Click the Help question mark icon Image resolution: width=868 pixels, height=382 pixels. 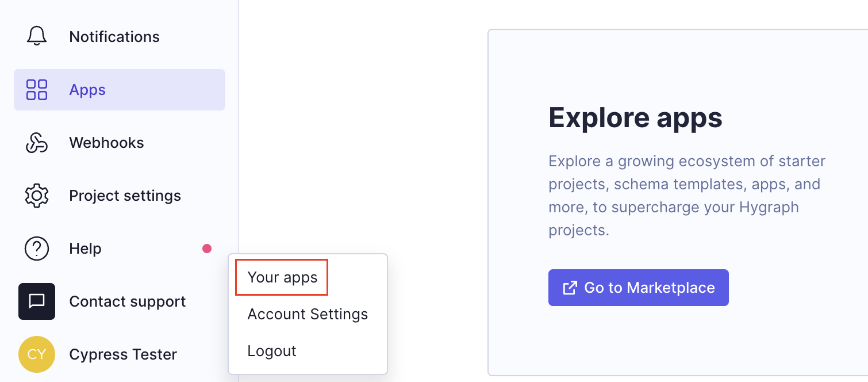(37, 249)
